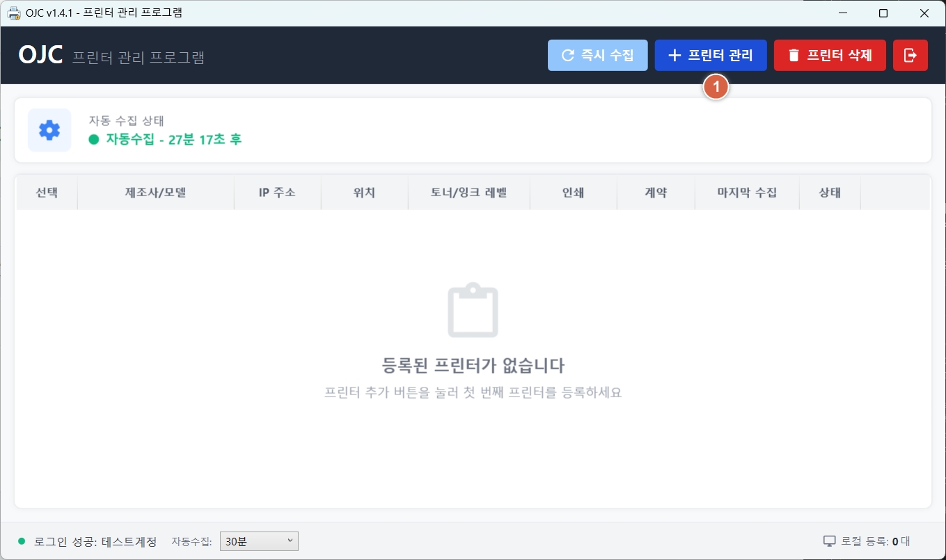Sort by 제조사/모델 column header
Image resolution: width=946 pixels, height=560 pixels.
155,193
